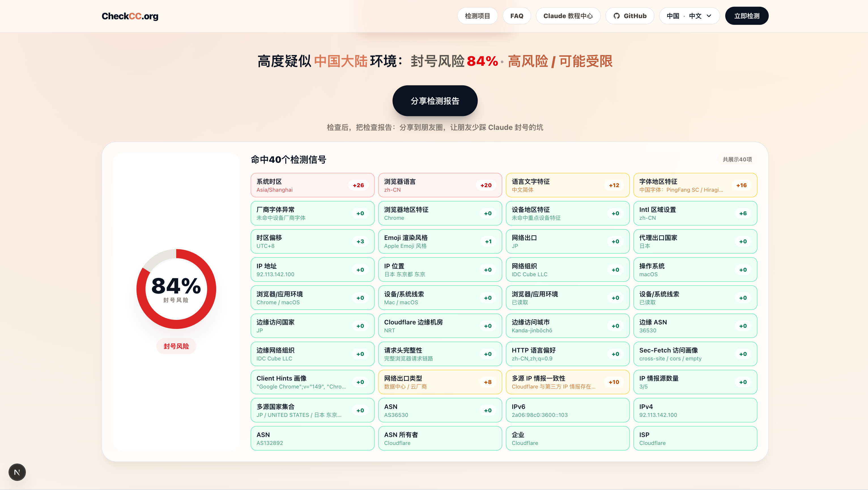Click the 命中40个检测信号 heading
This screenshot has height=490, width=868.
288,160
